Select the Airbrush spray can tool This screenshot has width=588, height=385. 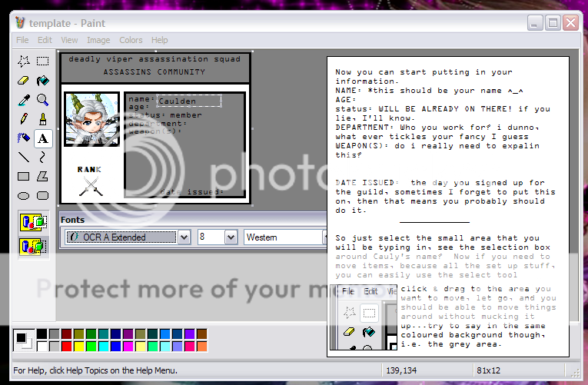point(24,138)
